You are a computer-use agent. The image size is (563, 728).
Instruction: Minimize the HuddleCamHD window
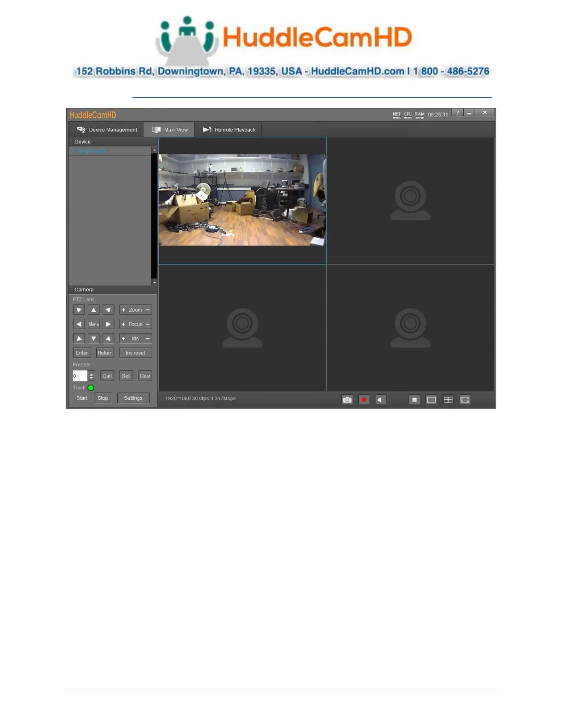tap(469, 113)
